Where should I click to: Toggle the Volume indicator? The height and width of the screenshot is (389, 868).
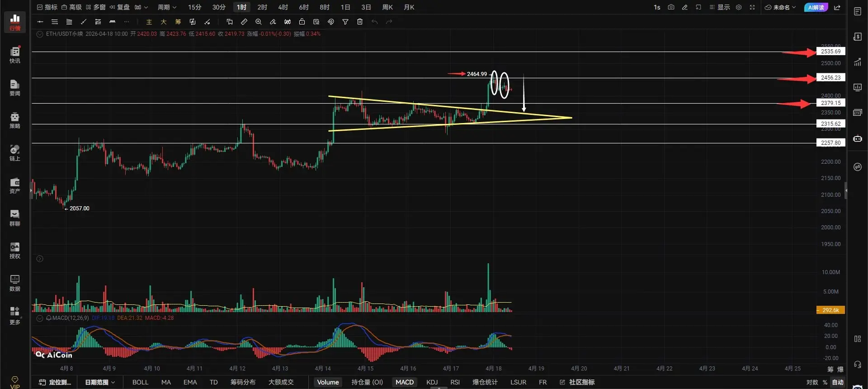pyautogui.click(x=328, y=382)
